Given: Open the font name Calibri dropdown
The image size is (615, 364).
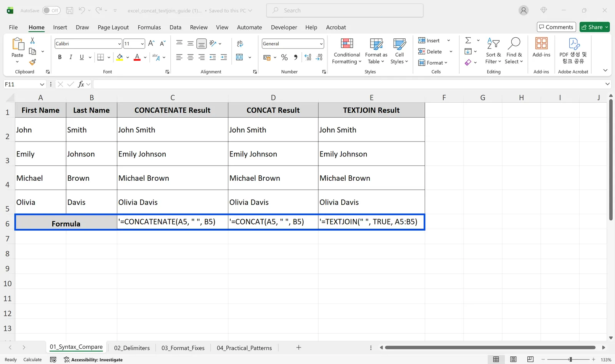Looking at the screenshot, I should [119, 44].
